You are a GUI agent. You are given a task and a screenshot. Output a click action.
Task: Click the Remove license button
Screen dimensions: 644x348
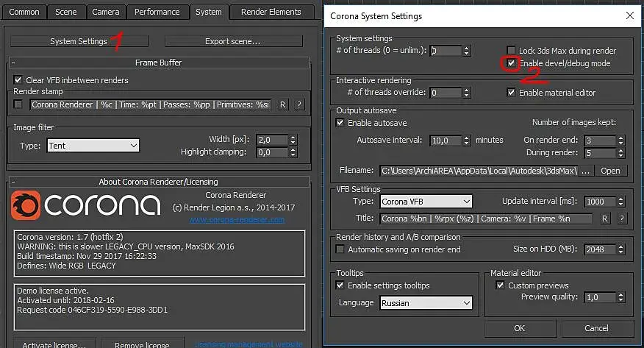[142, 344]
